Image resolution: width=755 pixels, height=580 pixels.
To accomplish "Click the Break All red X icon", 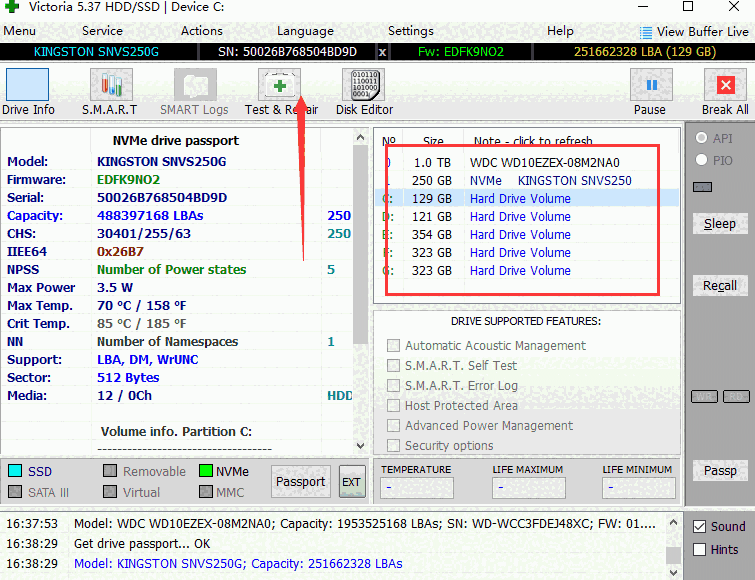I will pyautogui.click(x=725, y=85).
